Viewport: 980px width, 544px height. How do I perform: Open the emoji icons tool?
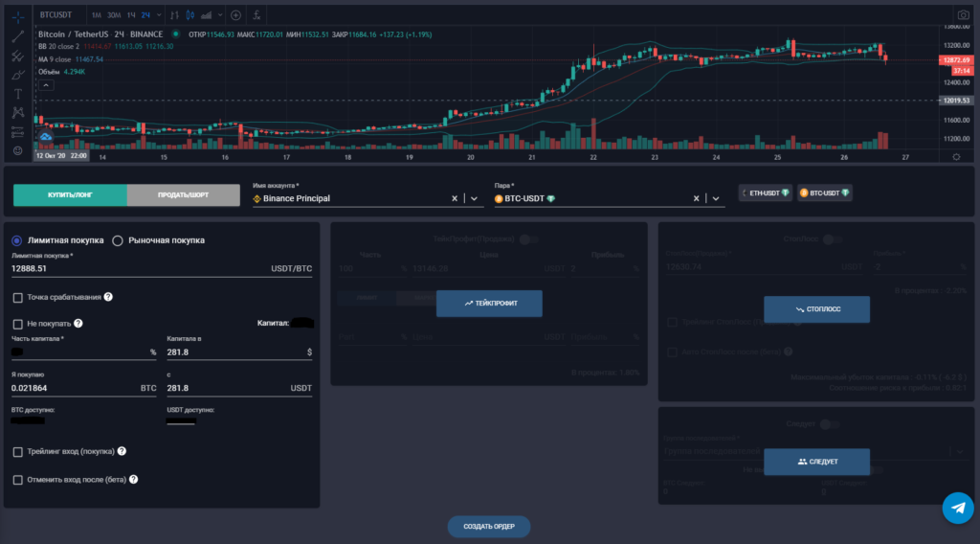(17, 150)
